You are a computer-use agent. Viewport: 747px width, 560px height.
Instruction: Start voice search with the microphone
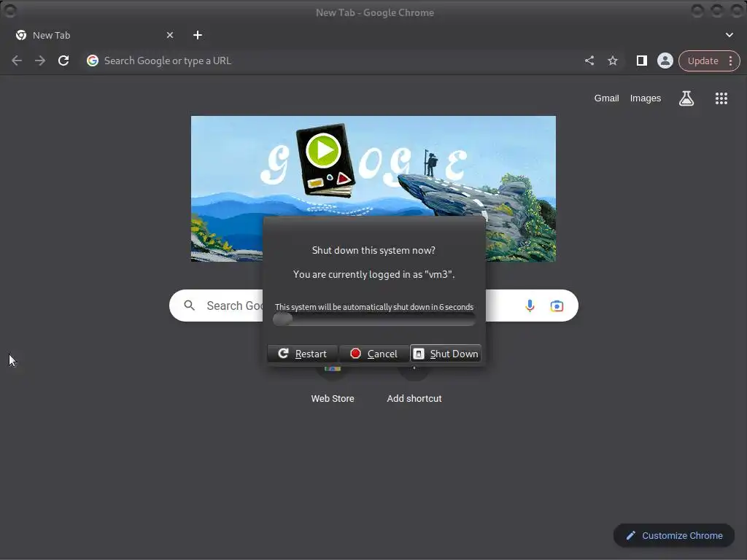[x=530, y=306]
